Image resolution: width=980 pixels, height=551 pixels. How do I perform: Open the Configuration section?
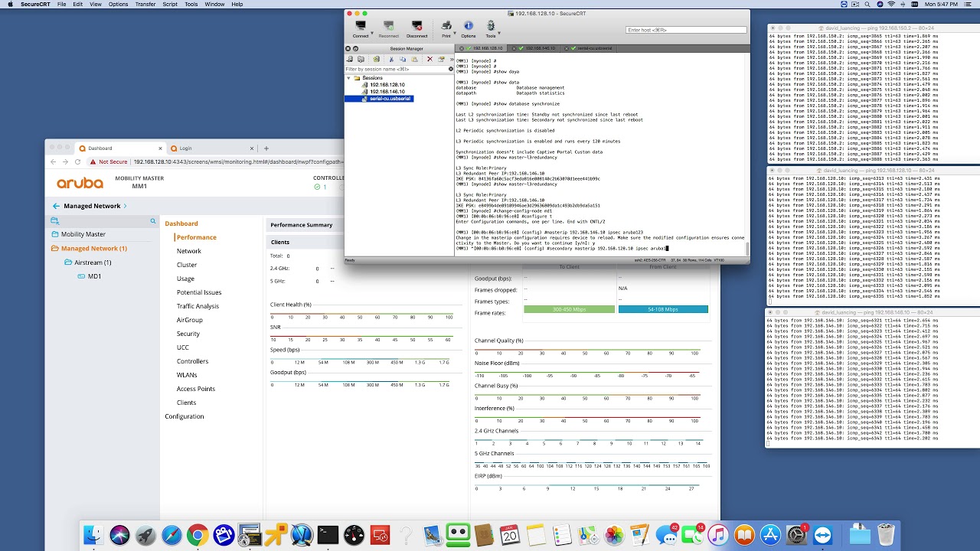[x=185, y=416]
